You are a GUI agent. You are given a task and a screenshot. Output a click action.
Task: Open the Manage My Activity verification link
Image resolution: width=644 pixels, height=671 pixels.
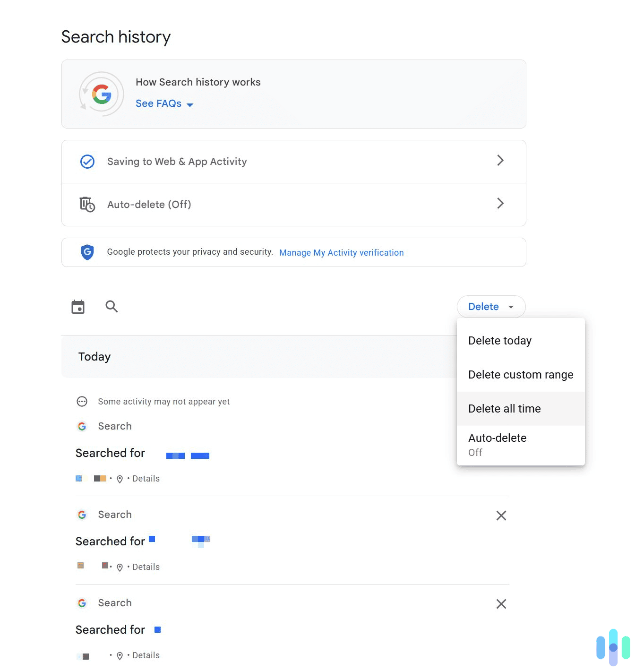click(x=341, y=252)
